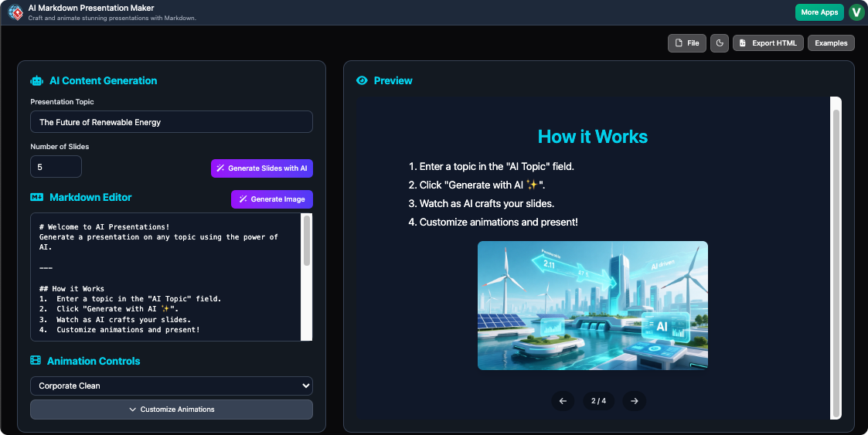Click the eye icon beside Preview
Viewport: 868px width, 435px height.
coord(362,81)
